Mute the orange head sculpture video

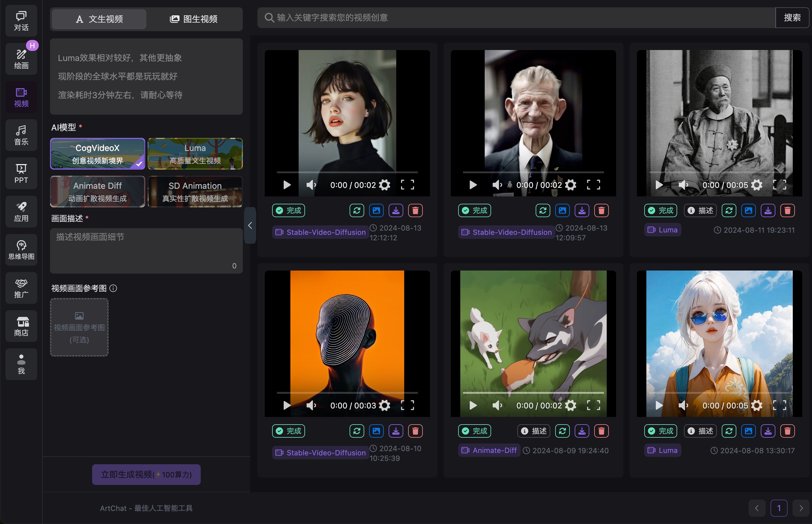click(x=311, y=405)
